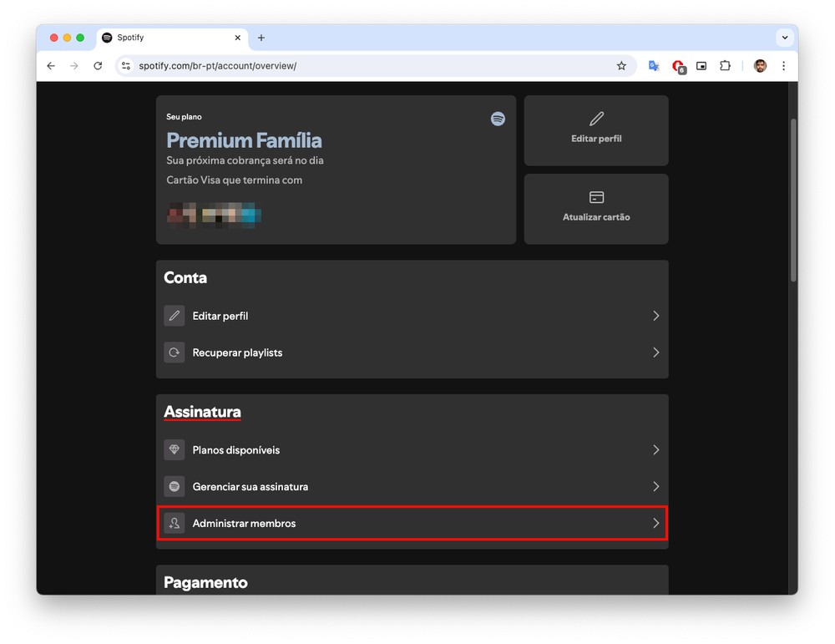Click Spotify icon beside Gerenciar sua assinatura
835x644 pixels.
(175, 487)
